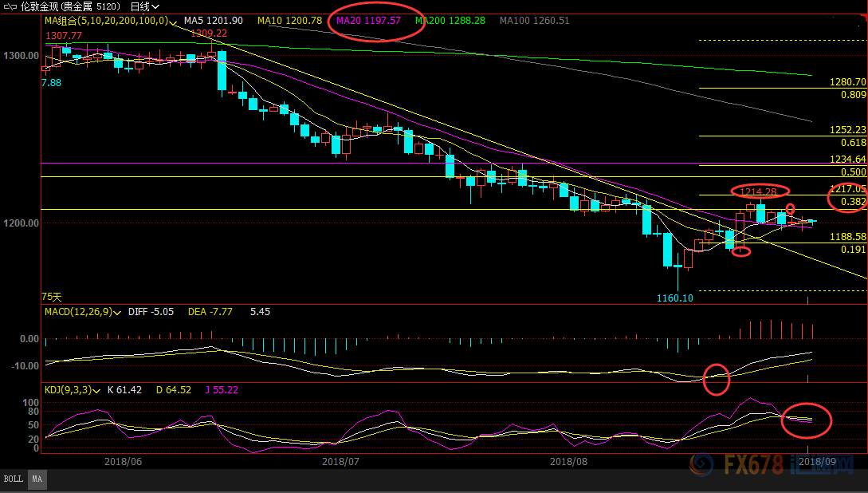Click the circled 1214.28 high price label
This screenshot has height=493, width=868.
pyautogui.click(x=759, y=191)
